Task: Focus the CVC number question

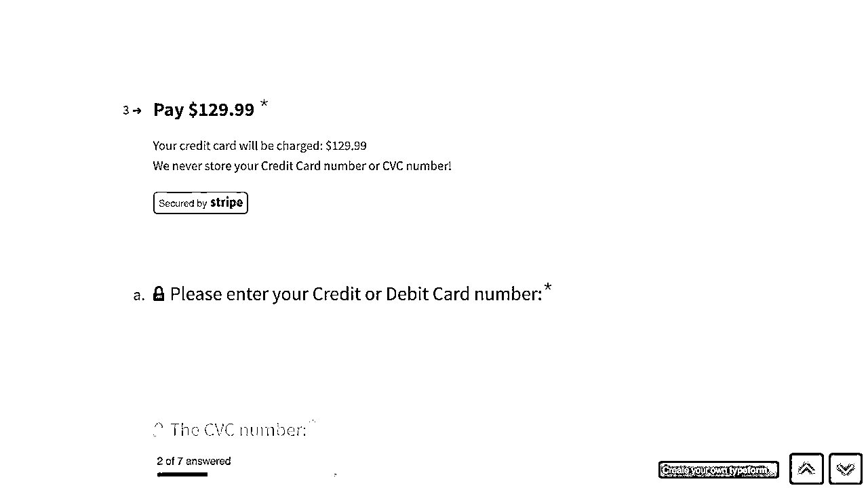Action: [239, 430]
